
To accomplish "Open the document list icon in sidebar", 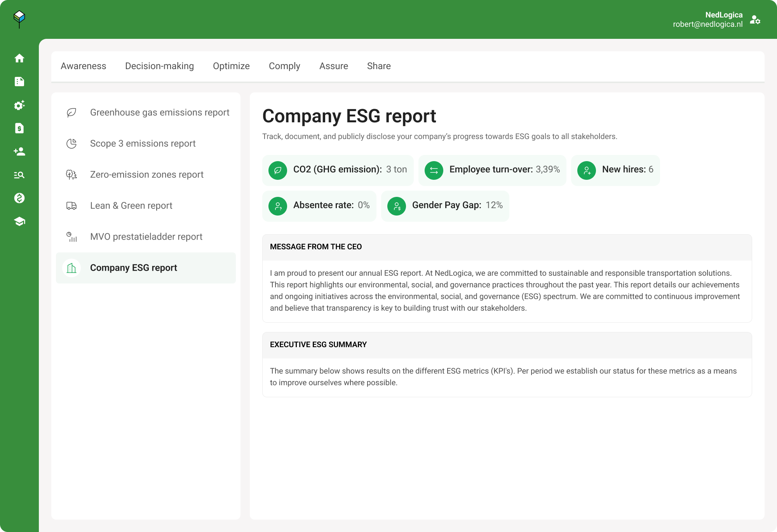I will [x=19, y=82].
